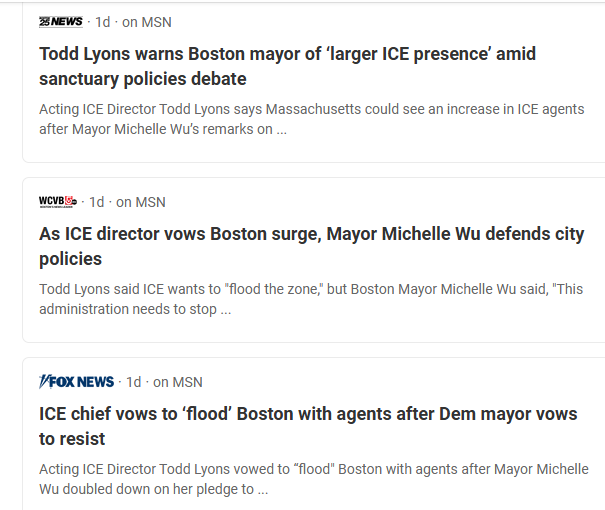This screenshot has height=510, width=605.
Task: Click the snippet starting 'Acting ICE Director Todd Lyons vowed'
Action: pyautogui.click(x=313, y=469)
